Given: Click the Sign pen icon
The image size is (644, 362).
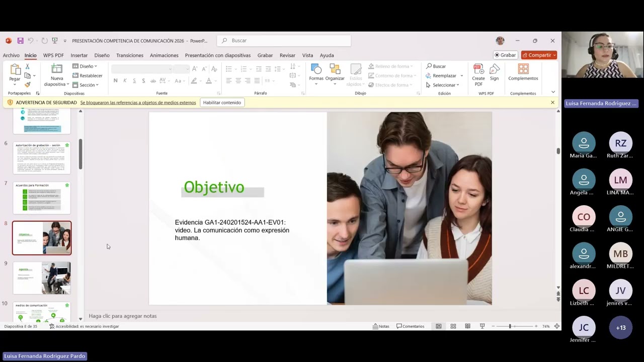Looking at the screenshot, I should pos(495,72).
